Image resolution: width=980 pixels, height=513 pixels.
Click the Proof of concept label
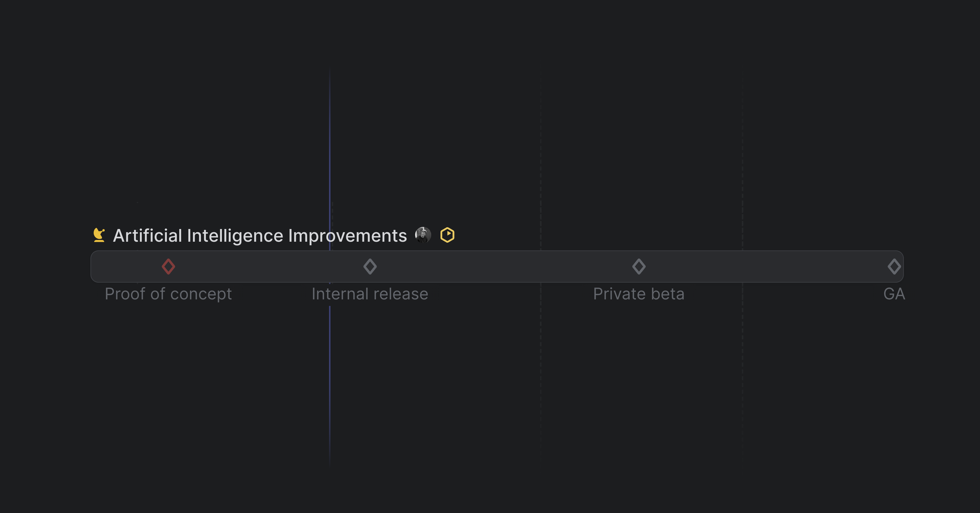[168, 294]
